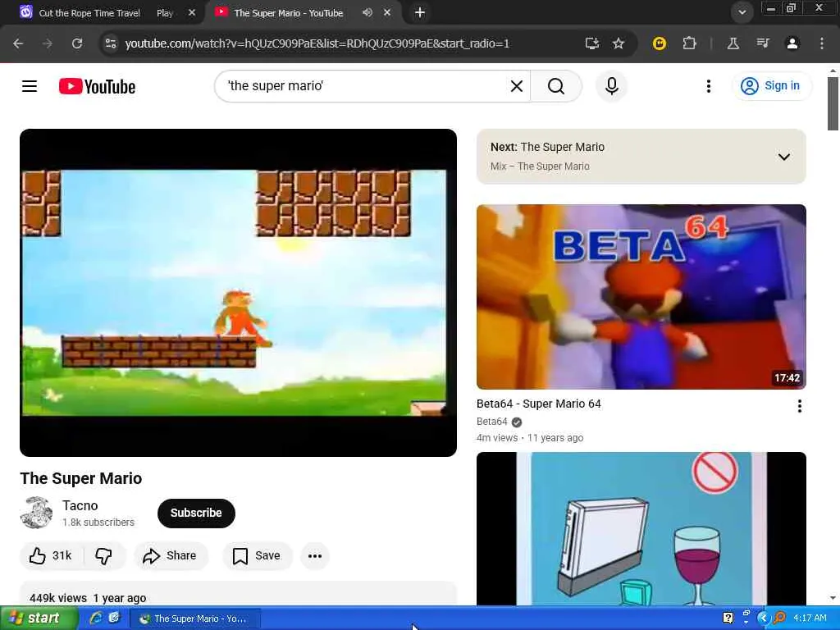
Task: Subscribe to the Tacno channel
Action: (196, 513)
